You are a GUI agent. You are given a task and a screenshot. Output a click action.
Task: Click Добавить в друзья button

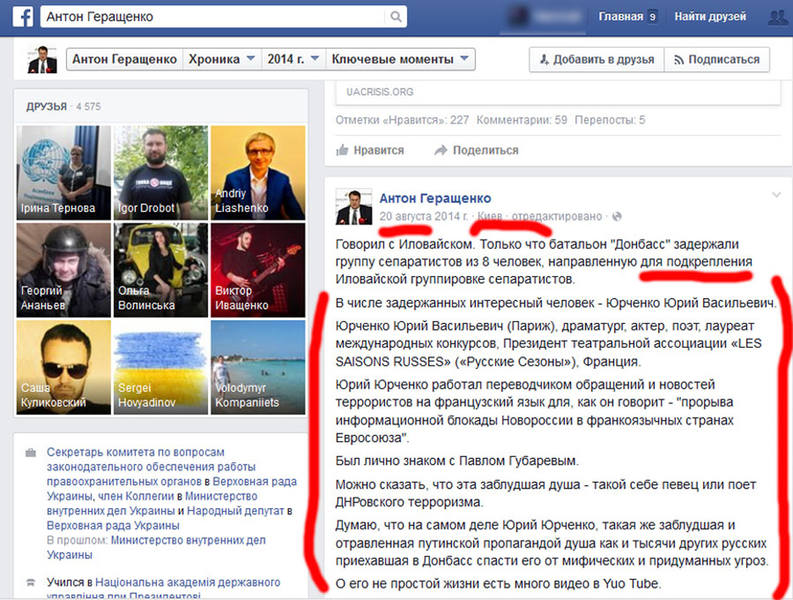point(596,60)
